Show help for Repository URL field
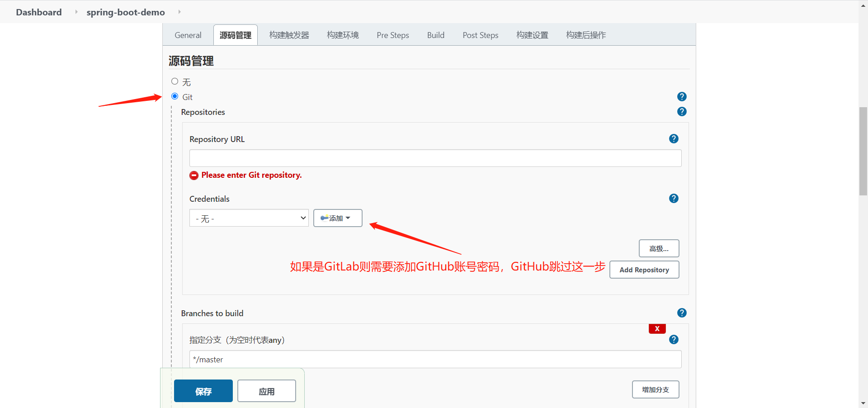 (674, 139)
